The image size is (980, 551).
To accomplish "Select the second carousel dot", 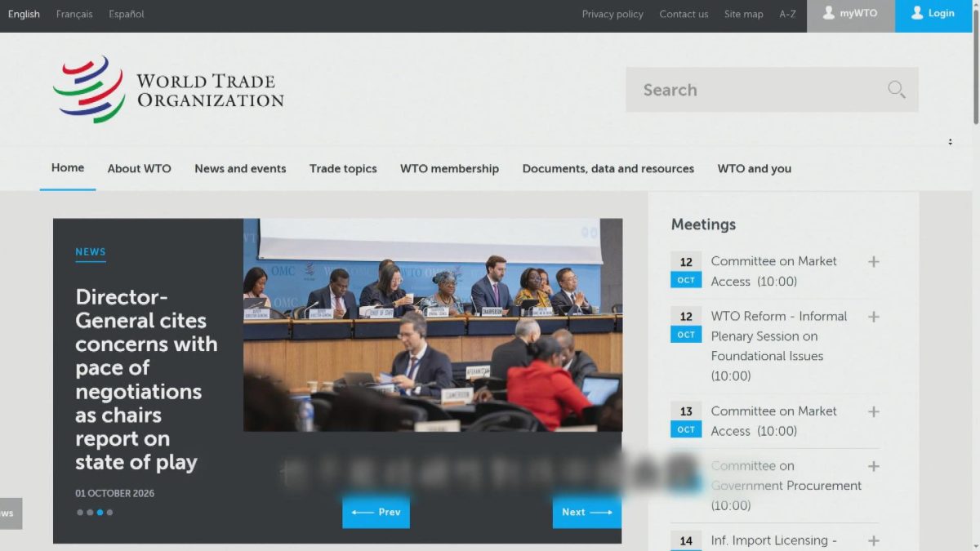I will 90,513.
